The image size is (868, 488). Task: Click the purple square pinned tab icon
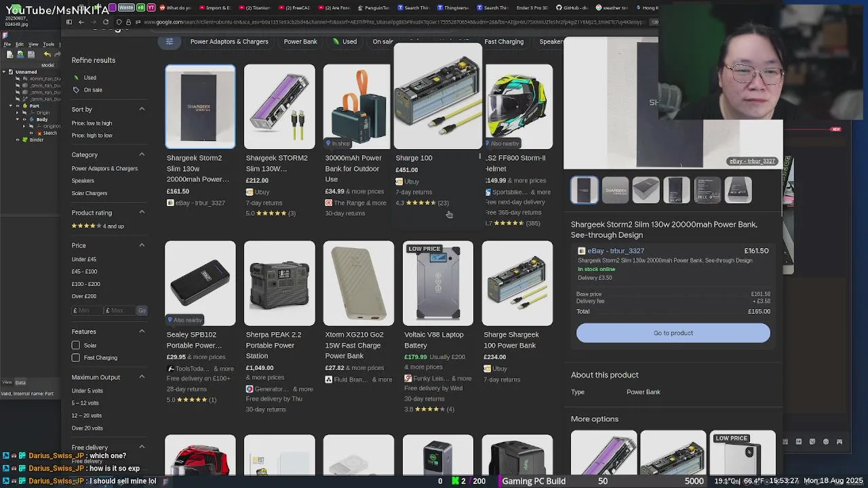click(x=112, y=7)
